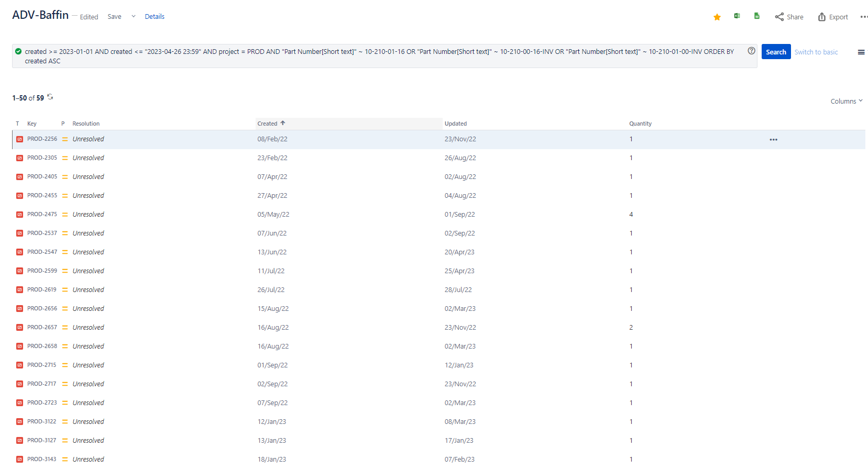Open the Export menu
This screenshot has width=868, height=470.
833,17
